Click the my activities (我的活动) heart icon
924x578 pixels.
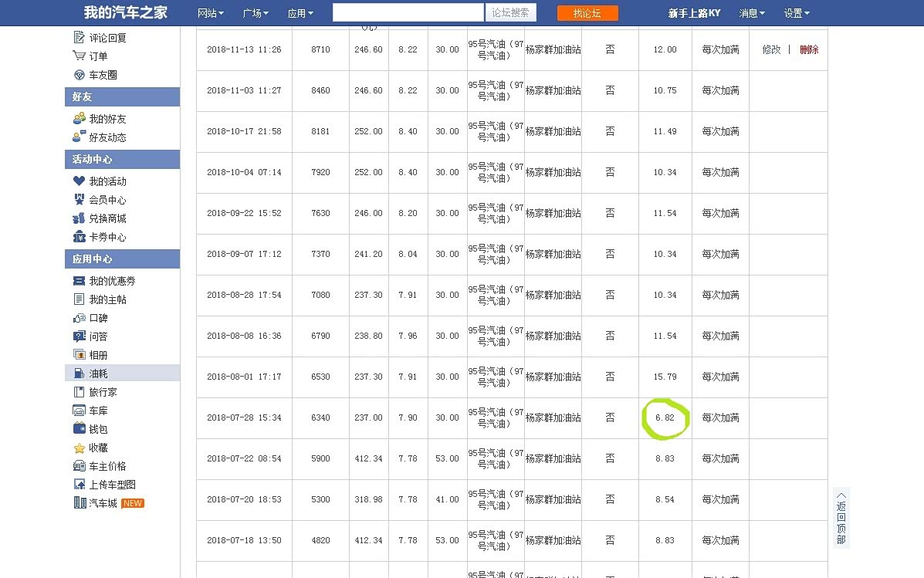coord(79,181)
